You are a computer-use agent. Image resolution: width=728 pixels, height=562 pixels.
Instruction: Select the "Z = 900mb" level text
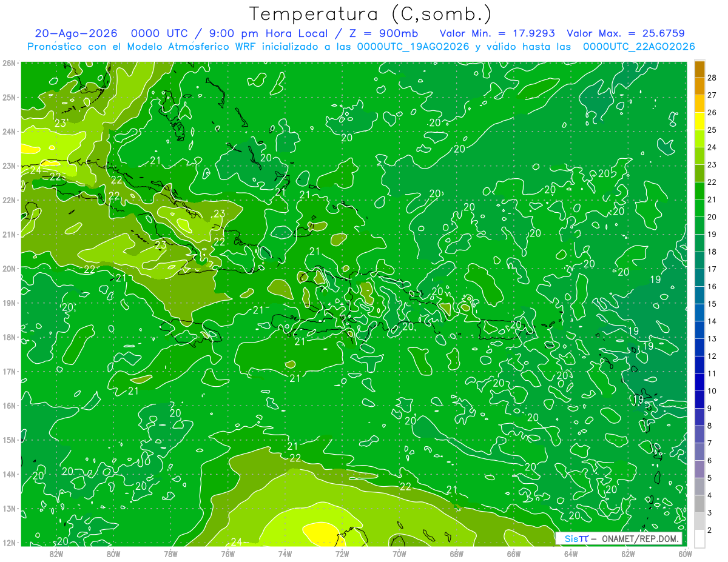point(382,33)
